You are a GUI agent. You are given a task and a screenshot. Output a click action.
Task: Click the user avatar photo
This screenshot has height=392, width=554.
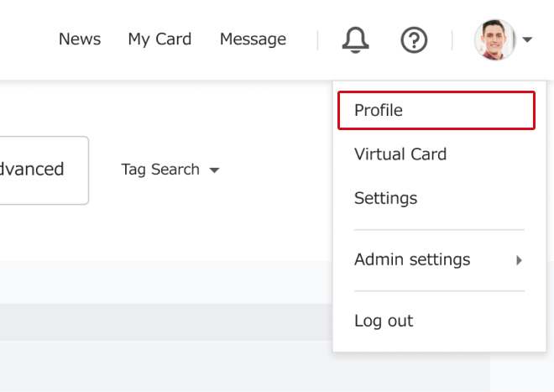pos(494,39)
